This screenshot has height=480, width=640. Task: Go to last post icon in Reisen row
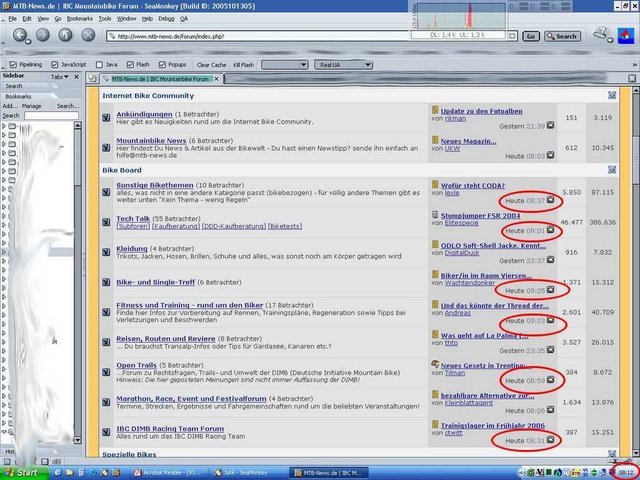[x=550, y=350]
